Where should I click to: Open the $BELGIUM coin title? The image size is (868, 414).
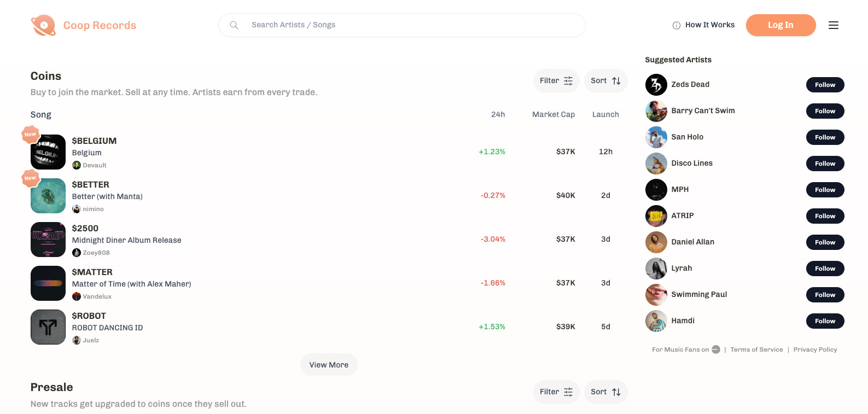point(94,141)
